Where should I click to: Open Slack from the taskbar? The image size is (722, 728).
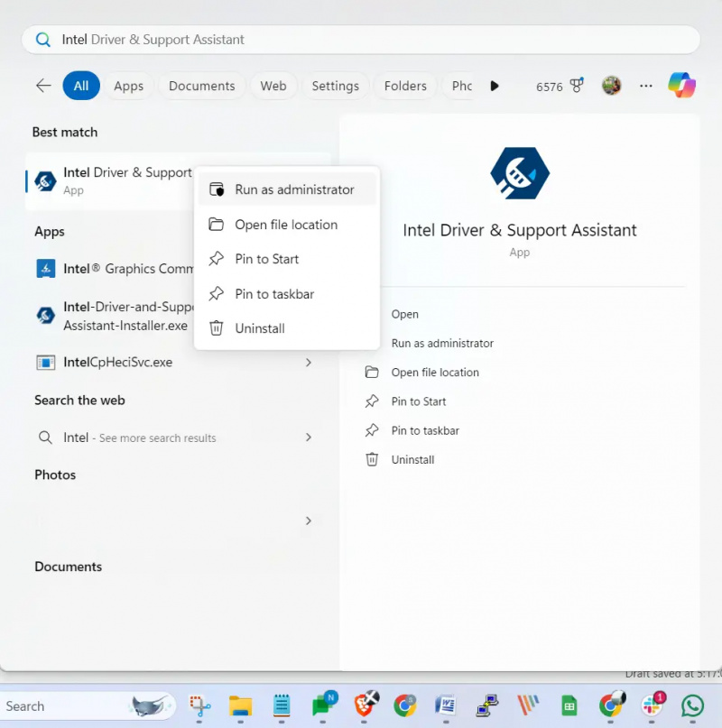[x=653, y=705]
